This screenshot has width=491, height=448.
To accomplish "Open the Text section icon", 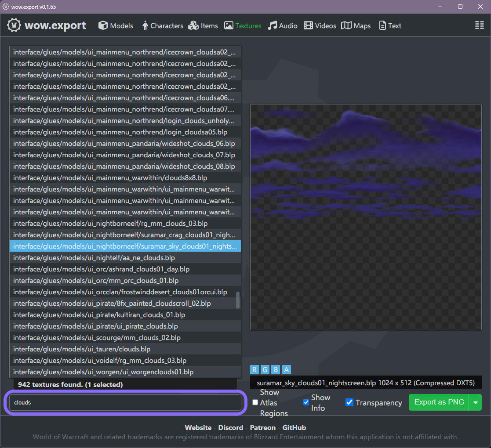I will point(382,25).
